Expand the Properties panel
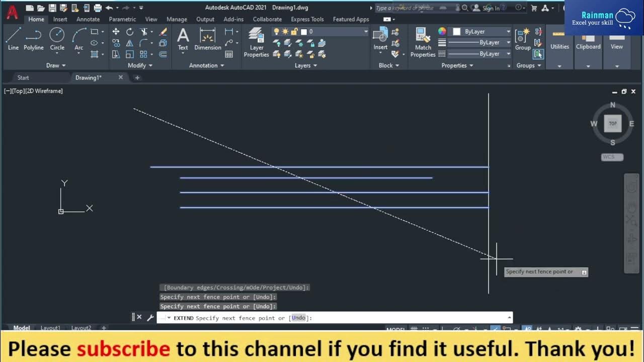Screen dimensions: 644x362 point(457,65)
